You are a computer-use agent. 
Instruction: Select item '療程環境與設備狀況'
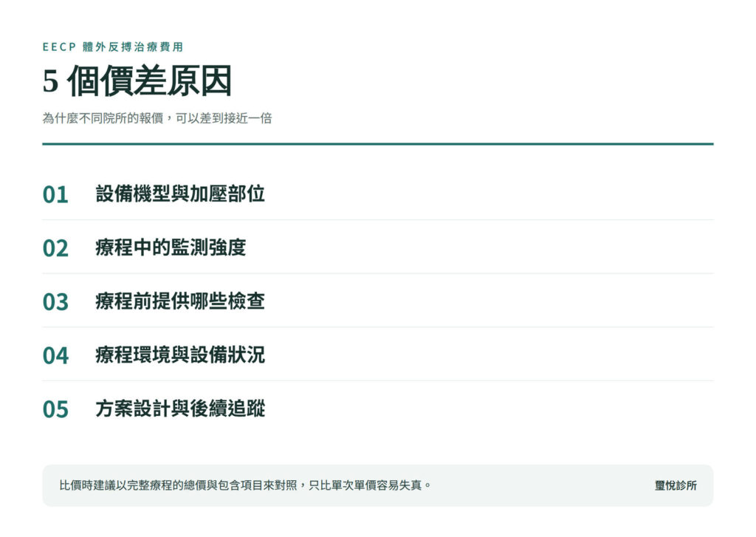point(180,355)
